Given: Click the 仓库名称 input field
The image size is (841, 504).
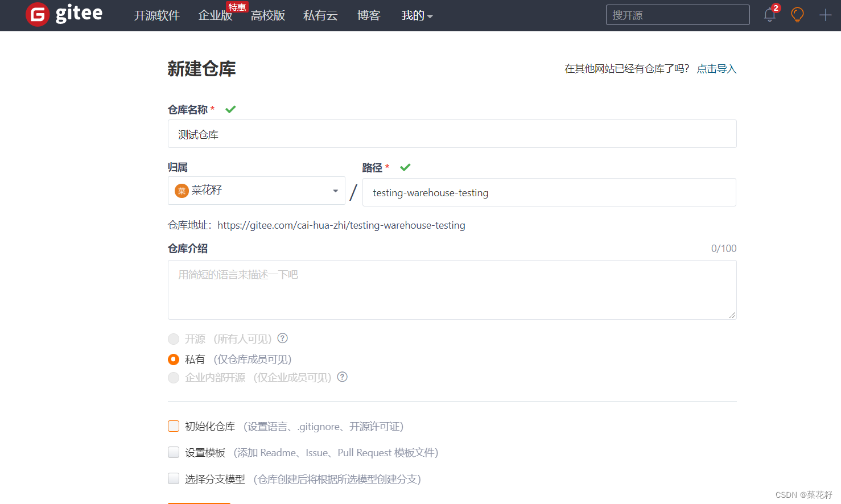Looking at the screenshot, I should [452, 134].
